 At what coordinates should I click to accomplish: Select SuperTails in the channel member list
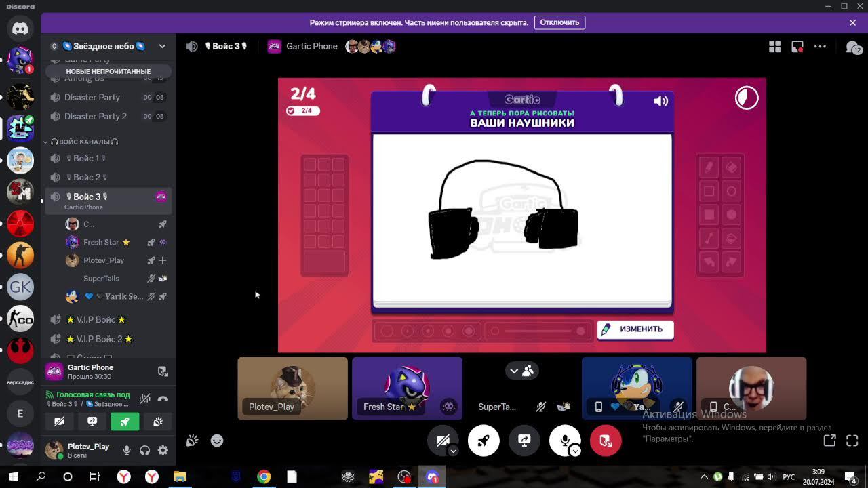(x=115, y=278)
